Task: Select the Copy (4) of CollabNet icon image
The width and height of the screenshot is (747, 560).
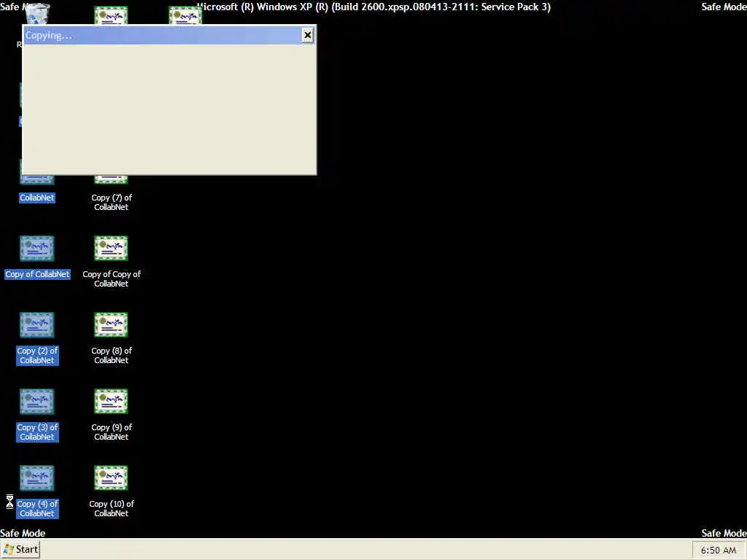Action: [x=36, y=478]
